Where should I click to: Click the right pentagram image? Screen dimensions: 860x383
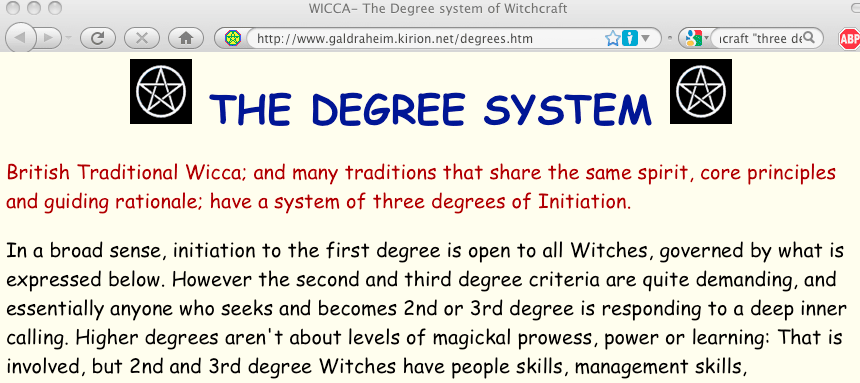[701, 91]
